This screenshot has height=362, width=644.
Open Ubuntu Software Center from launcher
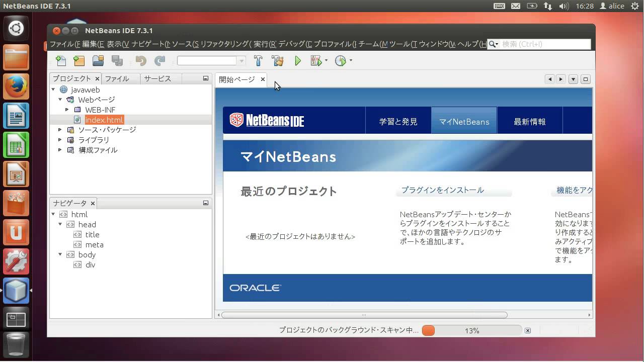click(x=16, y=204)
